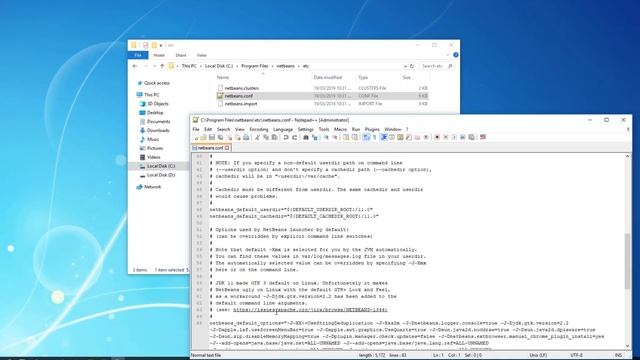640x360 pixels.
Task: Expand the address bar history dropdown
Action: 405,66
